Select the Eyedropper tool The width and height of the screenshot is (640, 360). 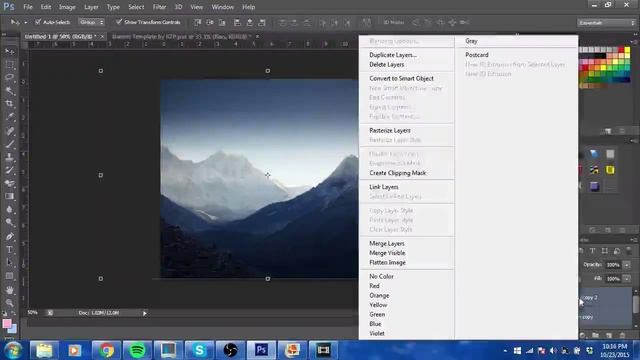coord(10,117)
